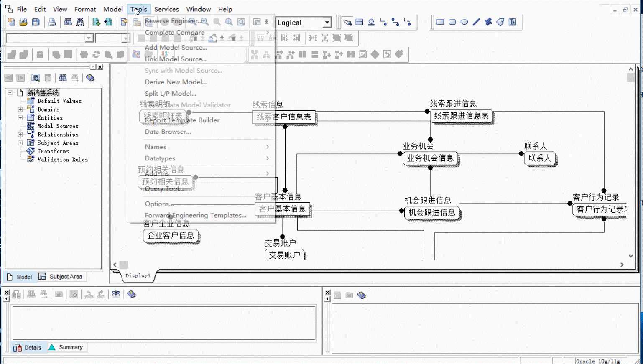Choose Derive New Model from Tools menu
Viewport: 643px width, 364px height.
pyautogui.click(x=176, y=82)
